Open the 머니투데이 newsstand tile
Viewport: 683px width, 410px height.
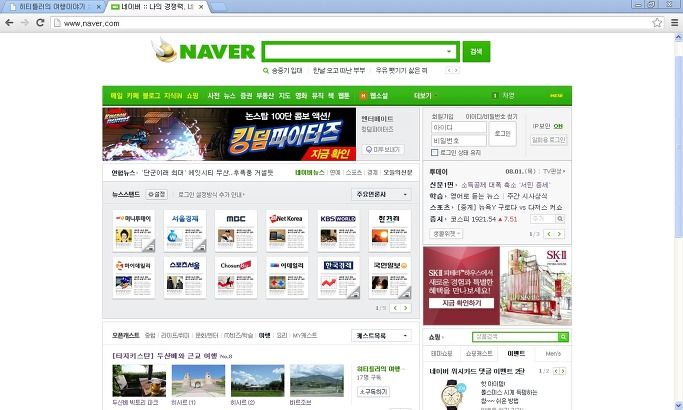(x=134, y=231)
